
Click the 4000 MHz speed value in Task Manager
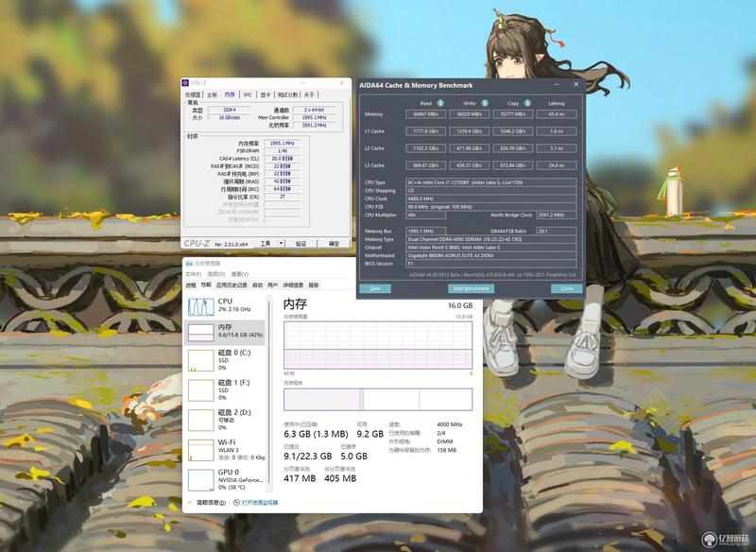(x=450, y=424)
